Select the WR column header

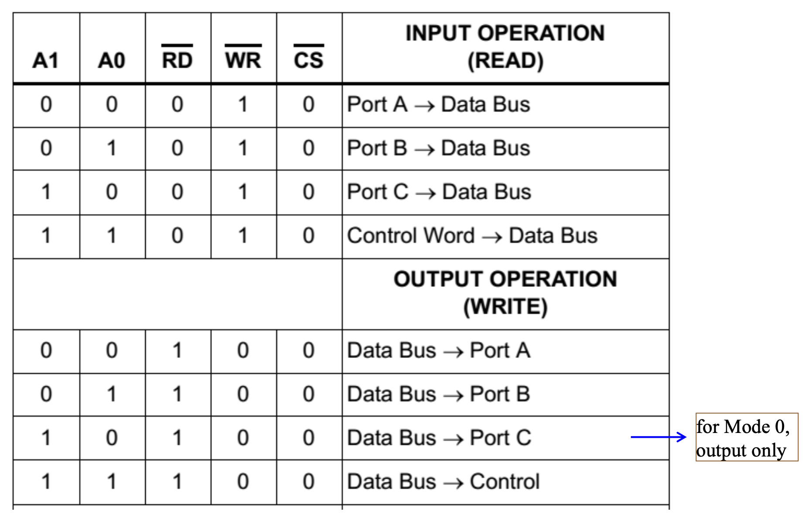(243, 59)
